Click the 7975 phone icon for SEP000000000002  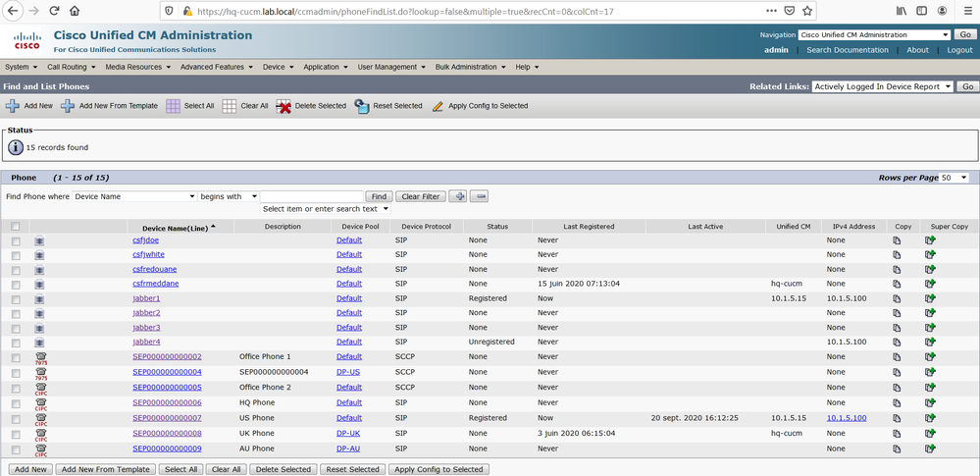41,357
